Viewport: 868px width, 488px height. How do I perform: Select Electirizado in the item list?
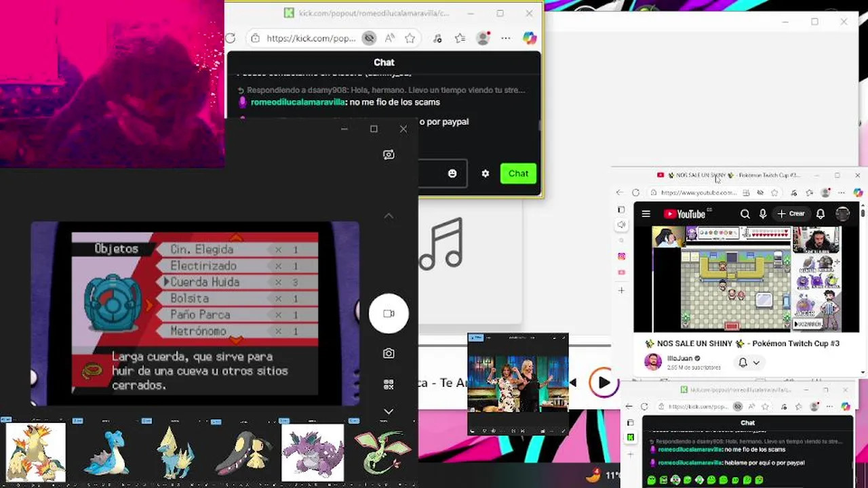pyautogui.click(x=237, y=266)
